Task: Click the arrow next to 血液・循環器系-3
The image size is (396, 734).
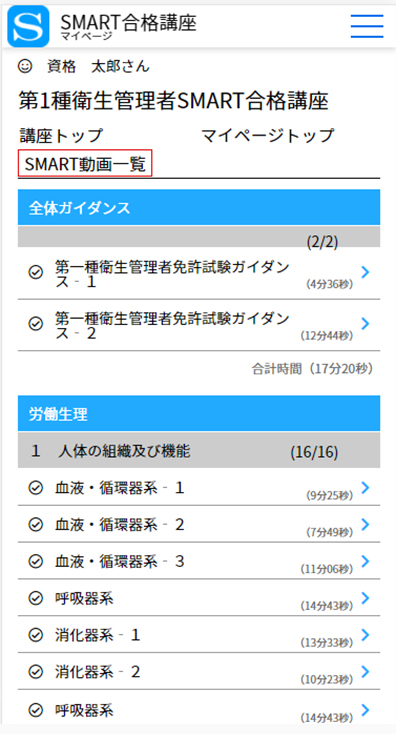Action: pos(366,561)
